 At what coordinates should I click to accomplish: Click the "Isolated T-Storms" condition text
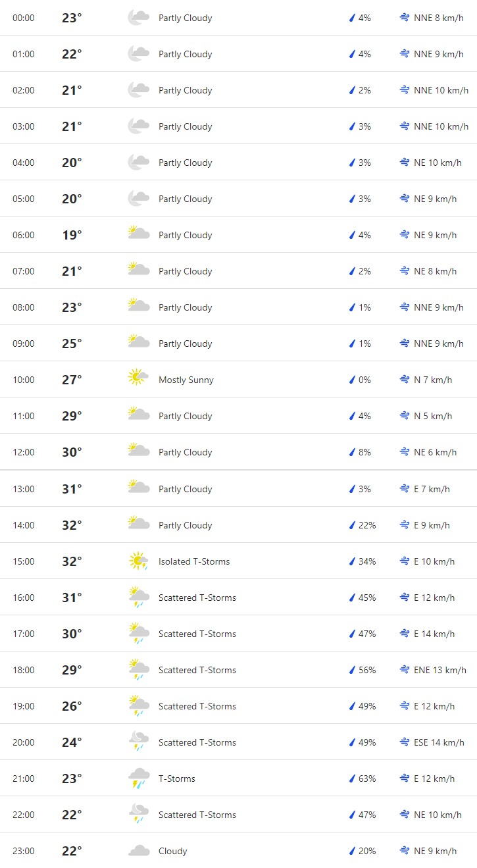tap(194, 561)
